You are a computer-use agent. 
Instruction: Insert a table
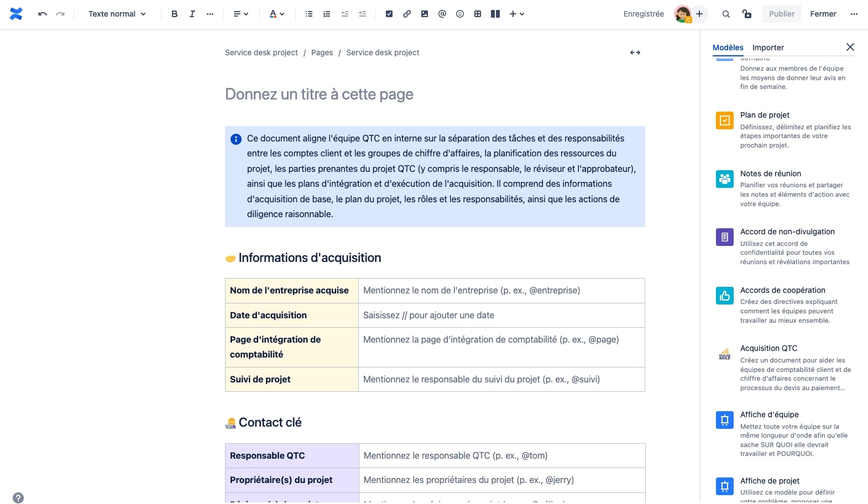[x=478, y=14]
